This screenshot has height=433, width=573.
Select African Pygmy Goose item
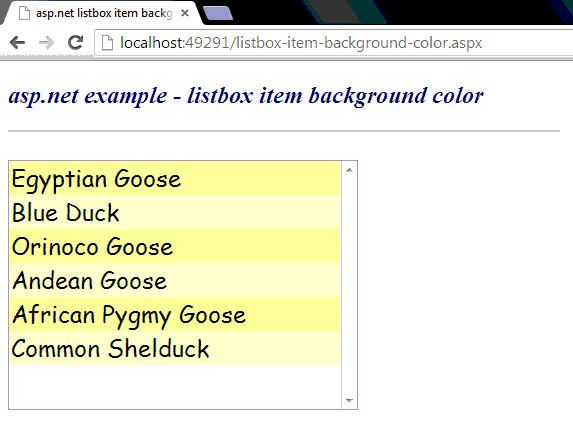pyautogui.click(x=175, y=314)
